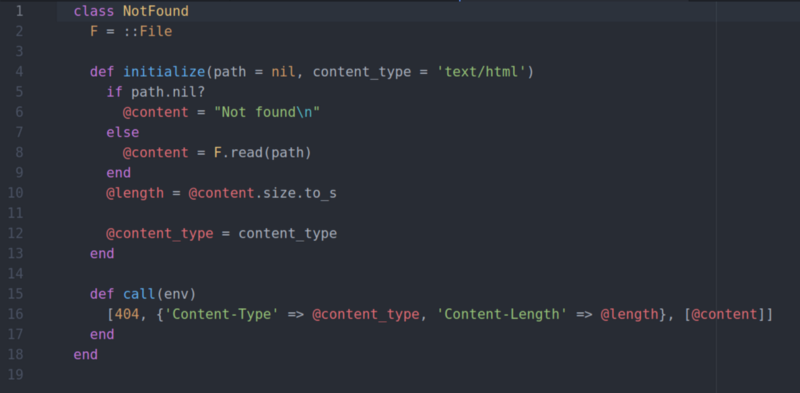Click the ::File constant on line 2

pyautogui.click(x=147, y=32)
